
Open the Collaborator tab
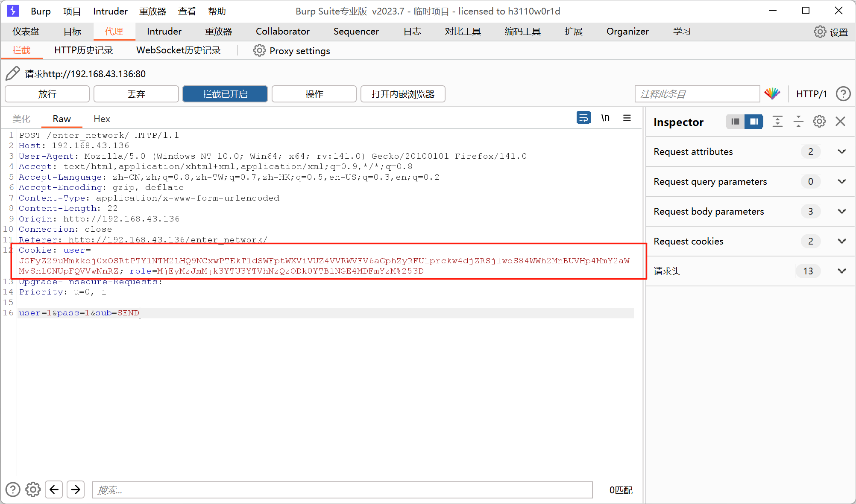pyautogui.click(x=282, y=32)
